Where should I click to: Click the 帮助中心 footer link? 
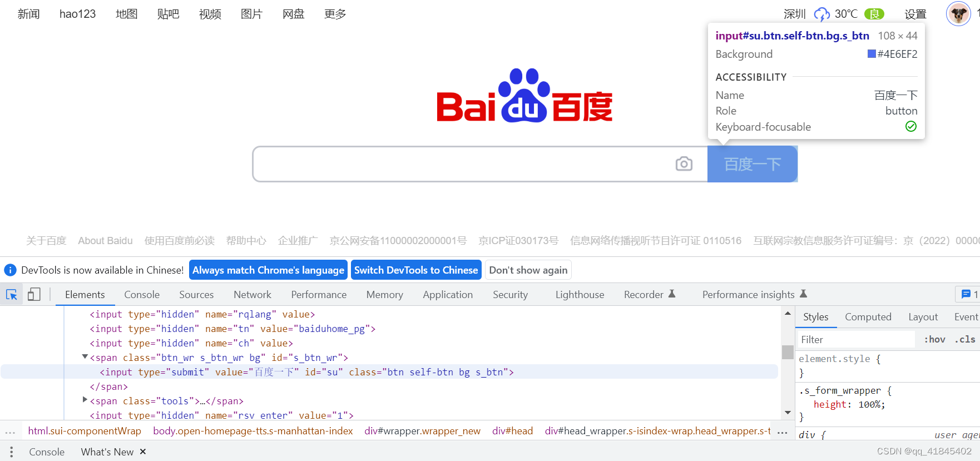click(246, 241)
